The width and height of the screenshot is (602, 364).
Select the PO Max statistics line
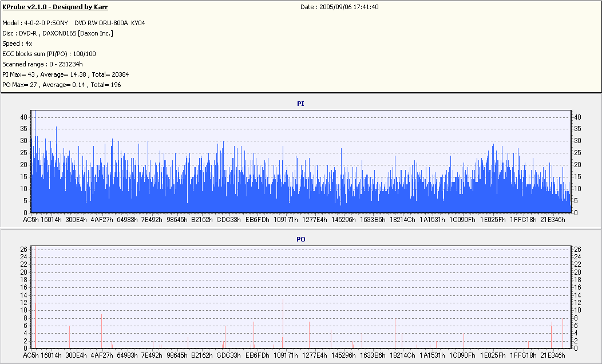(62, 85)
